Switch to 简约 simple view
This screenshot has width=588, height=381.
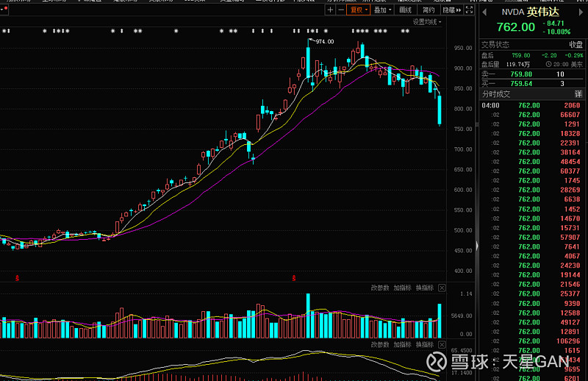429,10
